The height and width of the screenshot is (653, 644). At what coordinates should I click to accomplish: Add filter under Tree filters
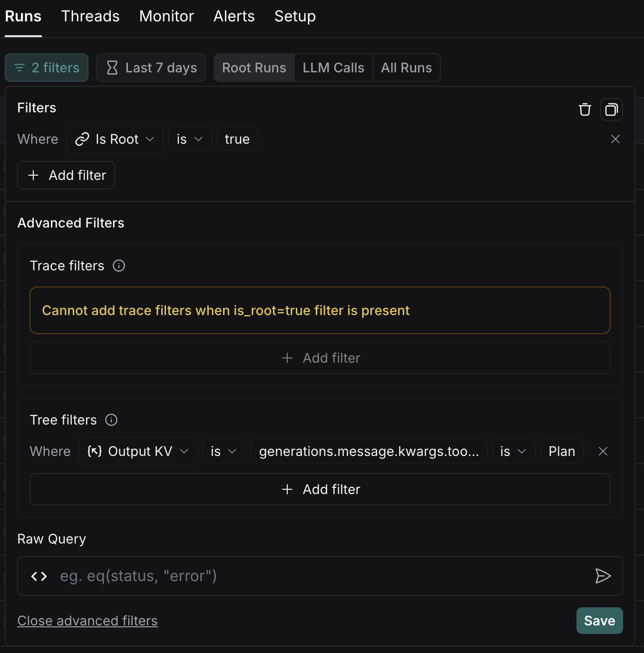pyautogui.click(x=320, y=489)
